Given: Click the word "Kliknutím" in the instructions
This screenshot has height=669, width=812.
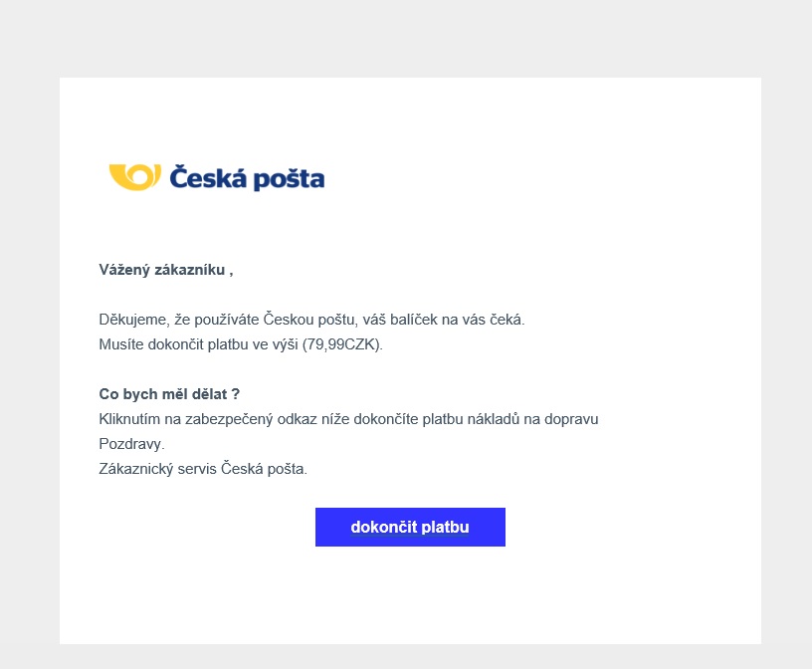Looking at the screenshot, I should coord(129,419).
